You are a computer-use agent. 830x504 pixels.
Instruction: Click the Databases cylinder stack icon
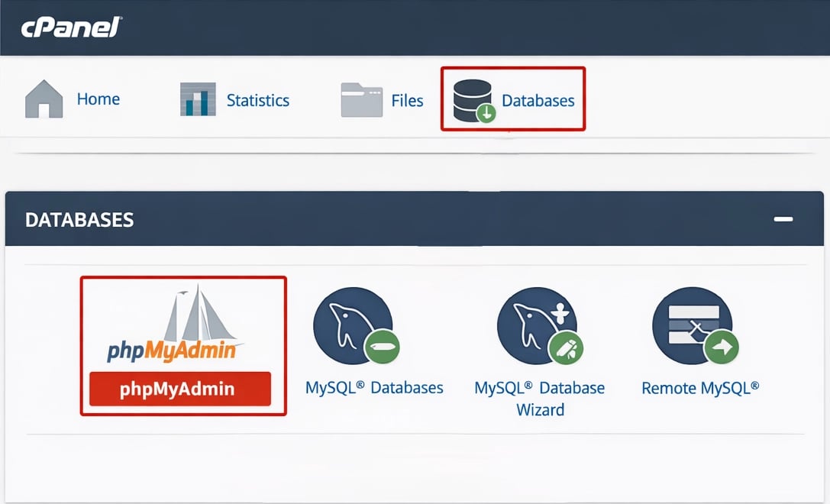coord(473,100)
